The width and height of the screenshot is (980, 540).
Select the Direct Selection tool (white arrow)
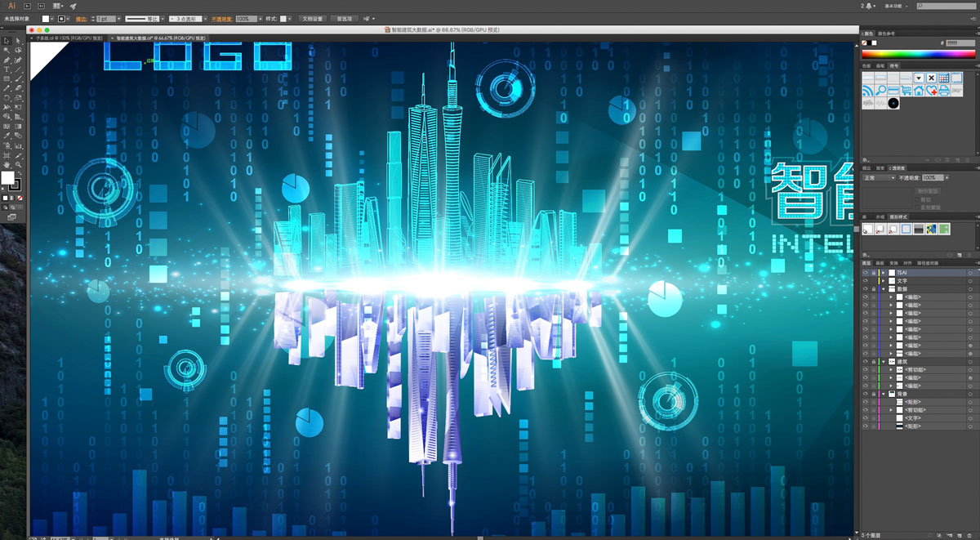17,41
